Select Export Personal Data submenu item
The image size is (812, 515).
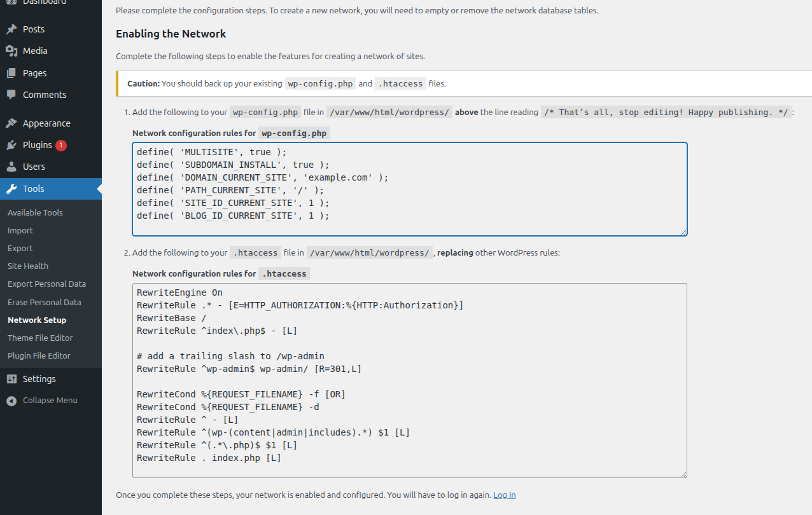point(46,284)
